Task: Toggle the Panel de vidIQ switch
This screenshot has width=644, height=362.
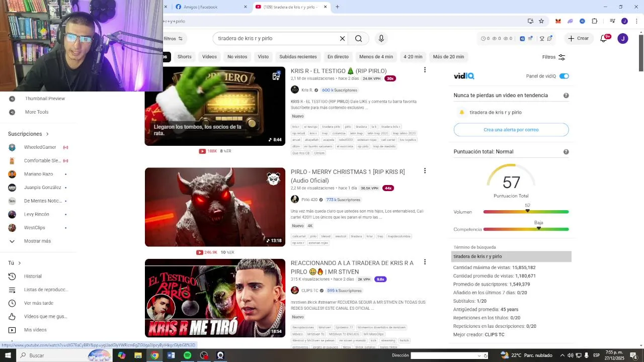Action: [x=564, y=76]
